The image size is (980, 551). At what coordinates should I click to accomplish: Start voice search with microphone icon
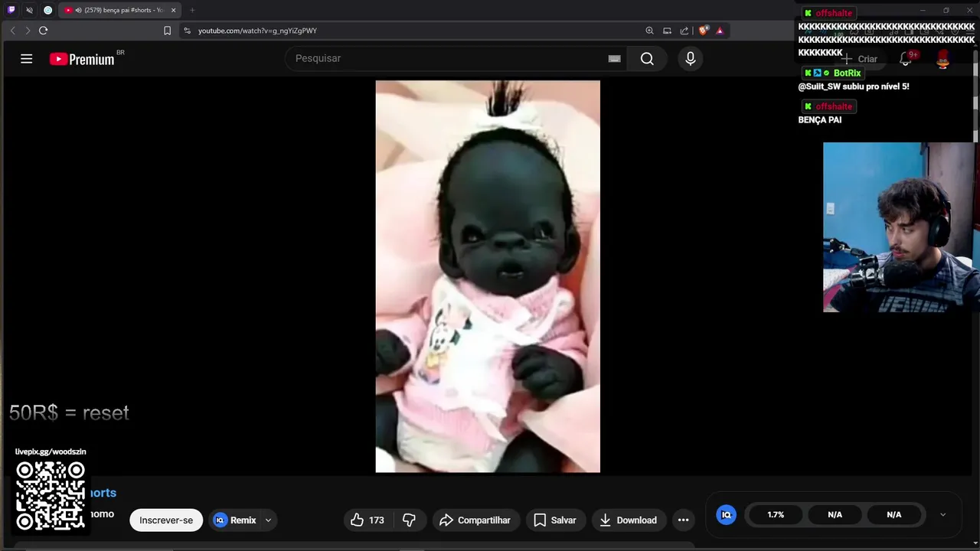coord(691,59)
